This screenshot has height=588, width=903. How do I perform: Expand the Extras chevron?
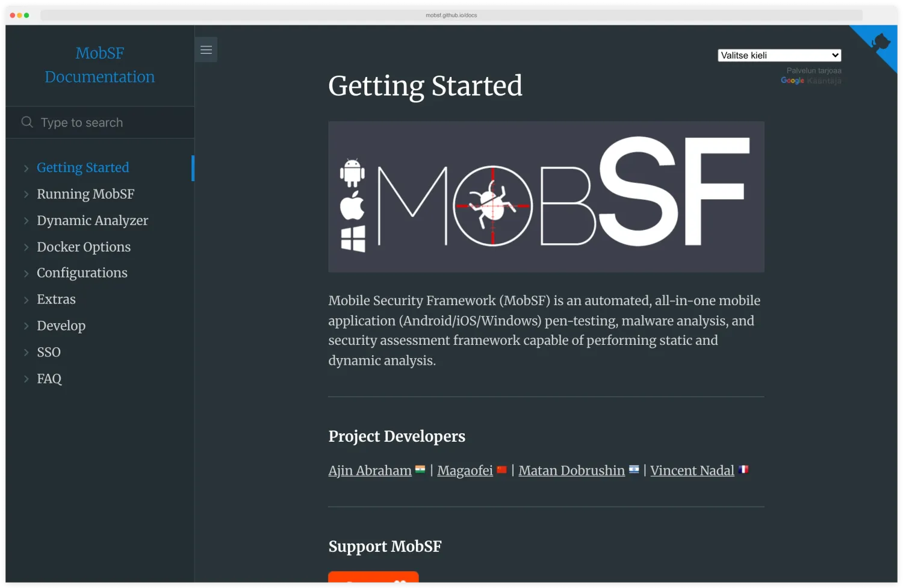26,300
